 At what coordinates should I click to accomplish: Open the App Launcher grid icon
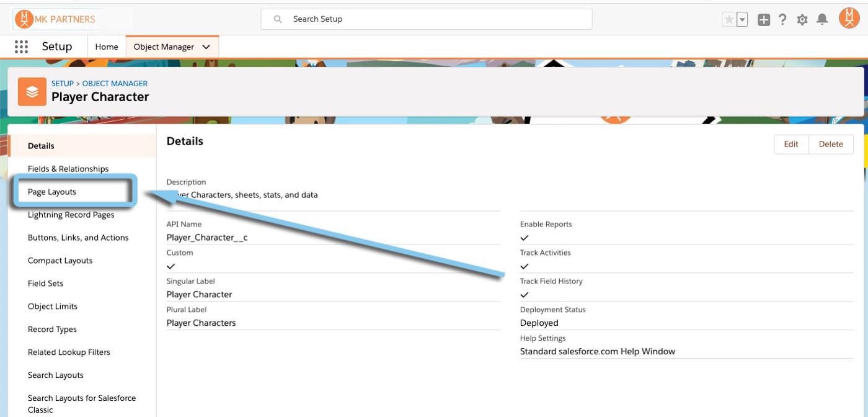tap(21, 47)
